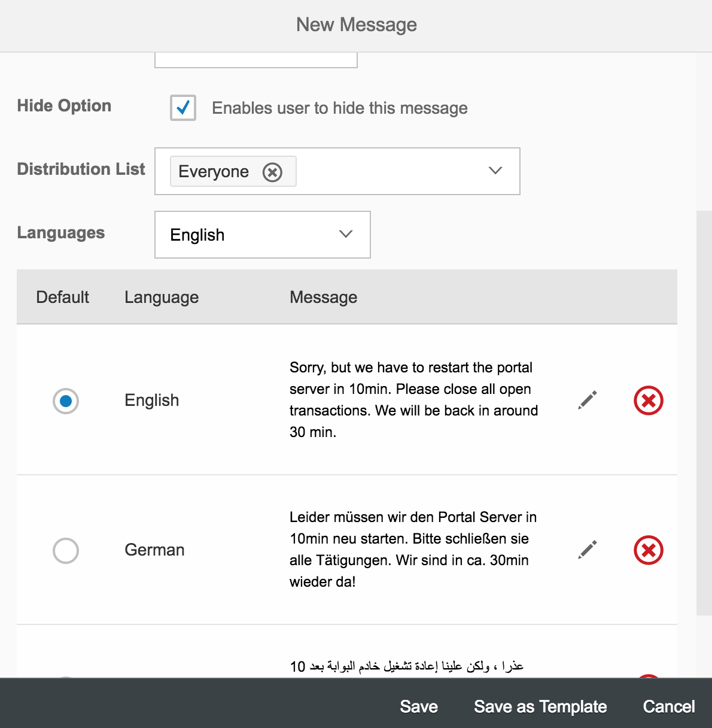Remove the Everyone token from distribution list
Viewport: 712px width, 728px height.
point(272,172)
